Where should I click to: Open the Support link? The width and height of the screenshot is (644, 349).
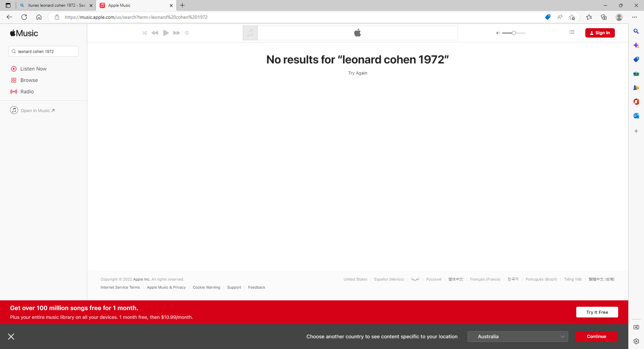pos(234,287)
